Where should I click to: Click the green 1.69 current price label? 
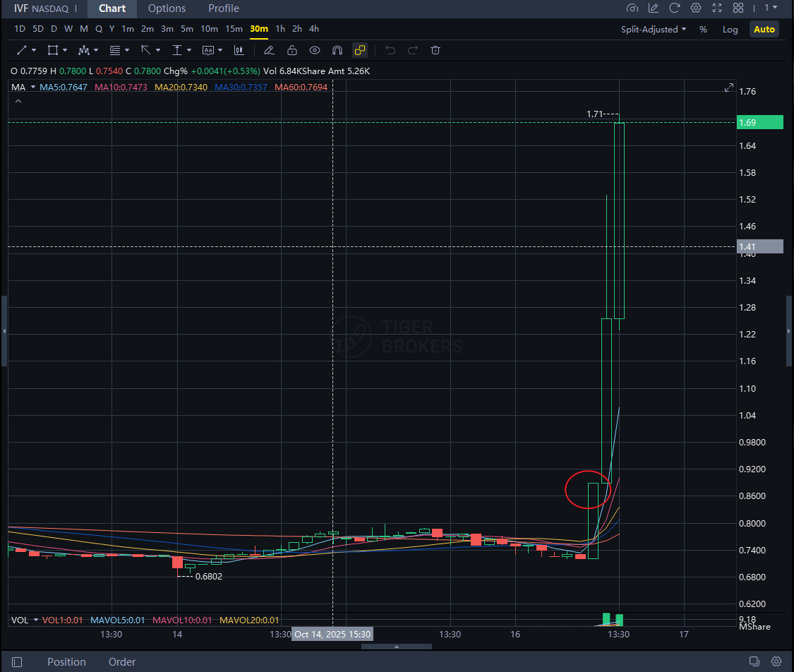759,123
